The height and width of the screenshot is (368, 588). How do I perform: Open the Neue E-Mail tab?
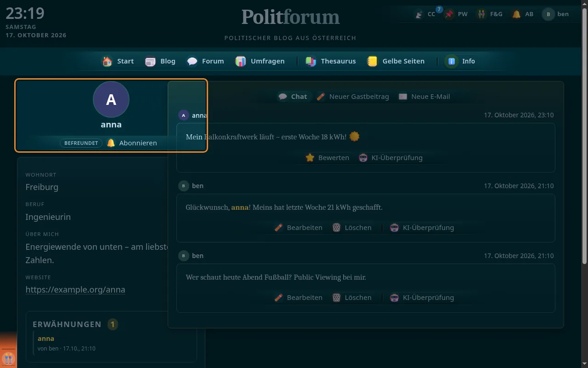(x=424, y=97)
